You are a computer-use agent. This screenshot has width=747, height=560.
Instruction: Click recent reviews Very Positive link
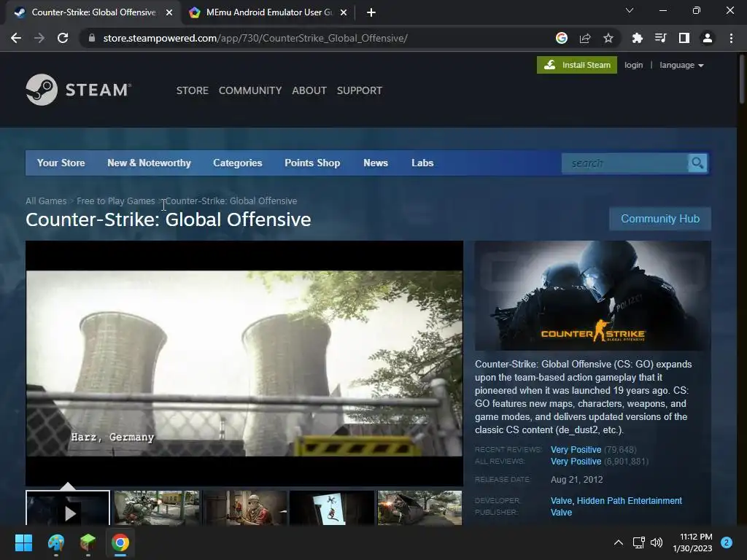[x=576, y=449]
